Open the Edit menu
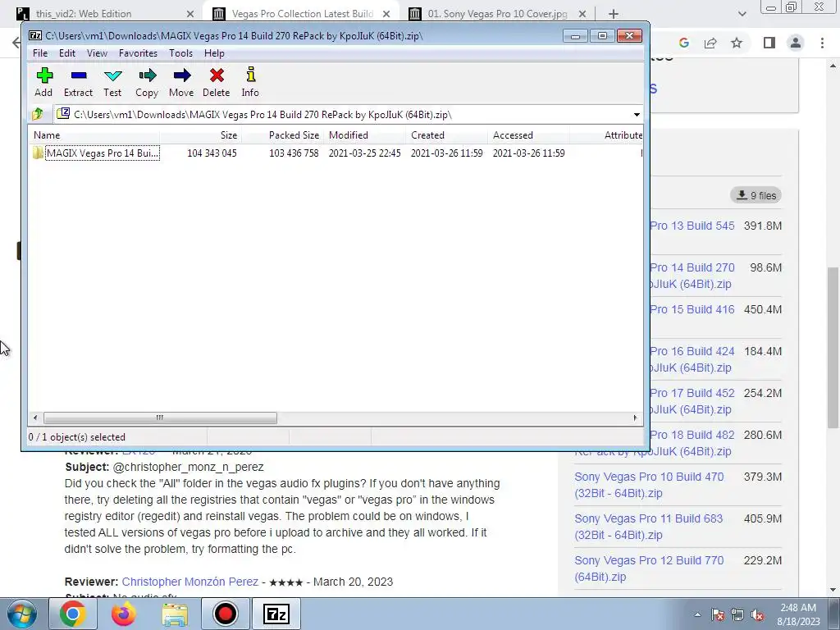 (67, 53)
